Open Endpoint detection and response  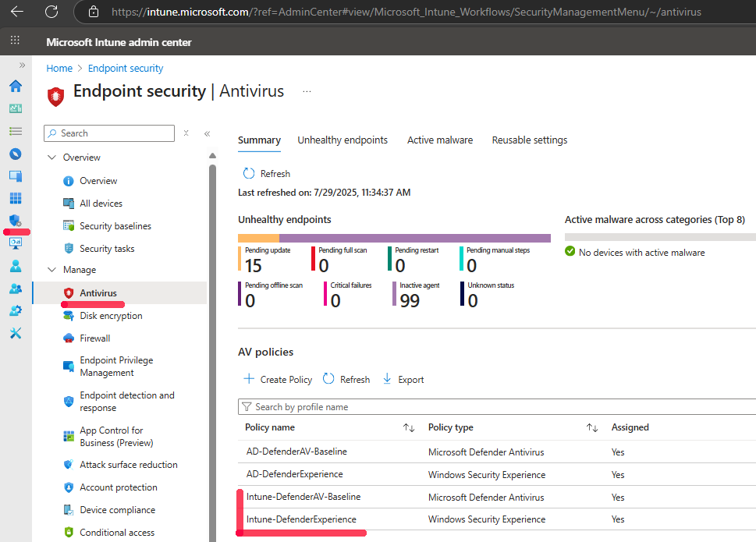coord(127,402)
